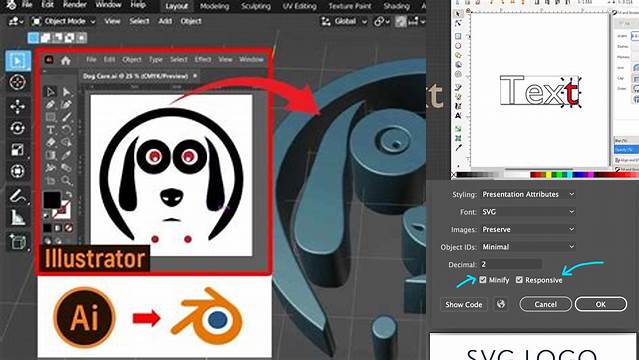Open the Render menu
The image size is (639, 360).
75,5
